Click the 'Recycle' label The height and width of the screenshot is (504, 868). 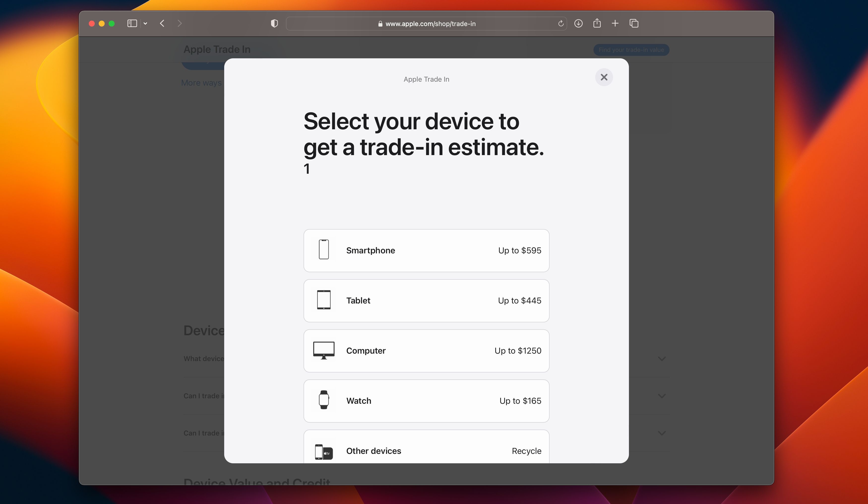[x=526, y=451]
